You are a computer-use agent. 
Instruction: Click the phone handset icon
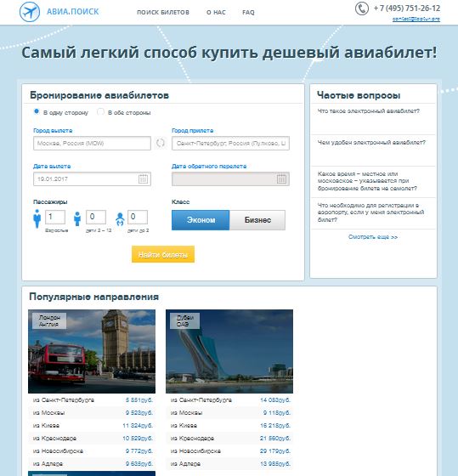click(362, 8)
